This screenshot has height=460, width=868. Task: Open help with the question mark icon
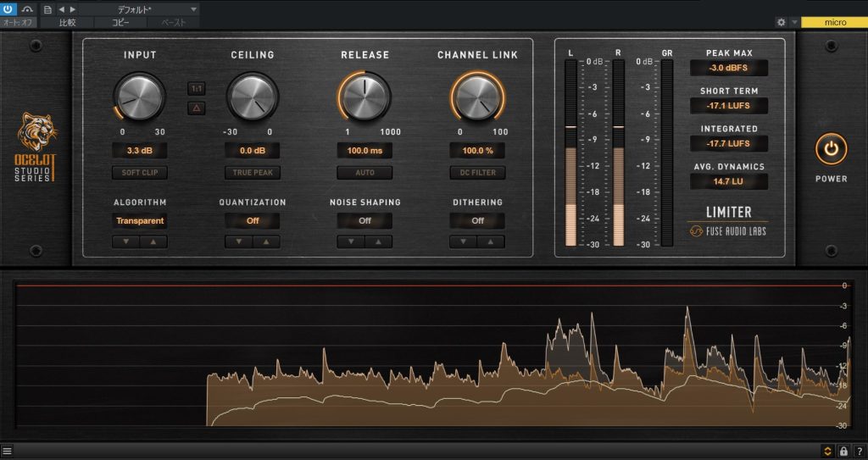[859, 451]
